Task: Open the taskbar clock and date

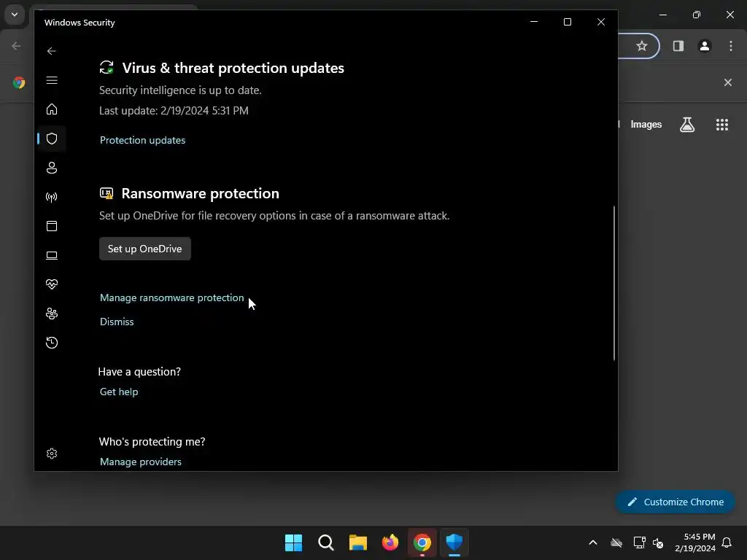Action: click(695, 542)
